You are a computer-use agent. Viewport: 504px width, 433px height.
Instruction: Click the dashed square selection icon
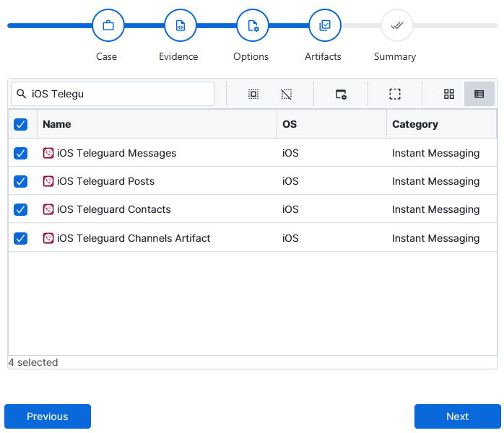(x=395, y=94)
